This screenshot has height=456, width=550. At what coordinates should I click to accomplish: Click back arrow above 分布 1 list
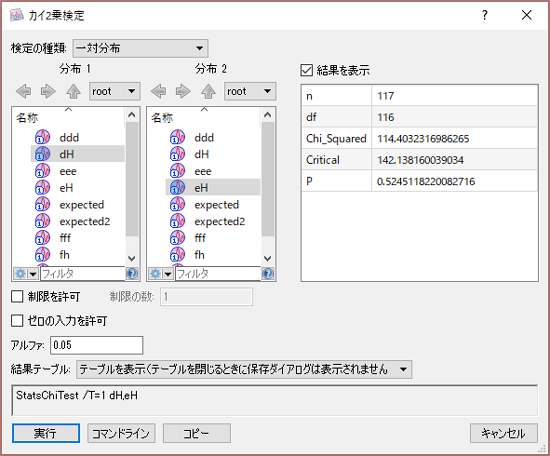23,92
